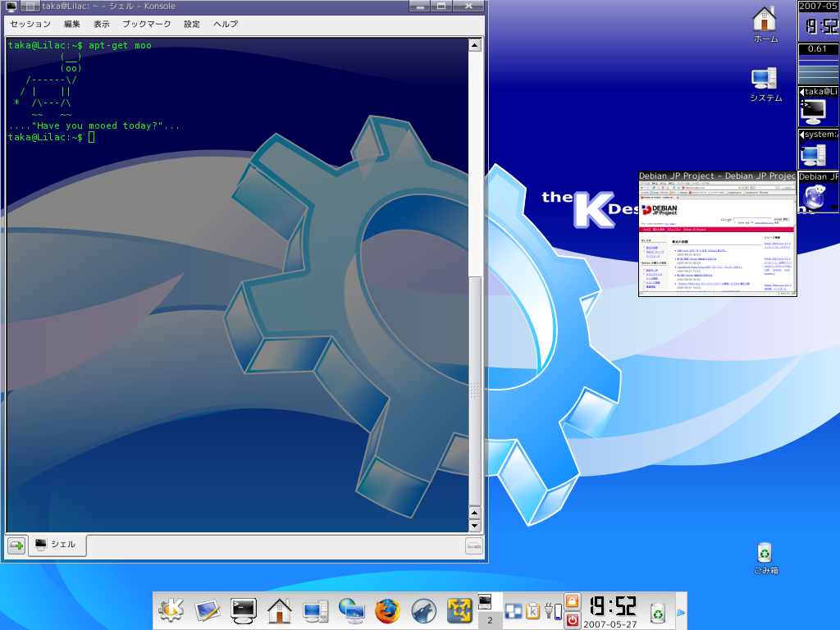Click the new session button in Konsole
Image resolution: width=840 pixels, height=630 pixels.
click(x=16, y=546)
